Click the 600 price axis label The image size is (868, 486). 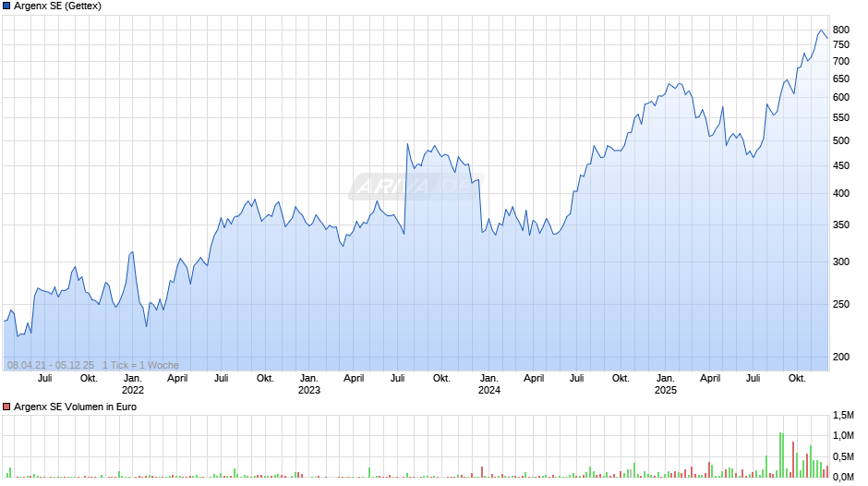(x=841, y=97)
